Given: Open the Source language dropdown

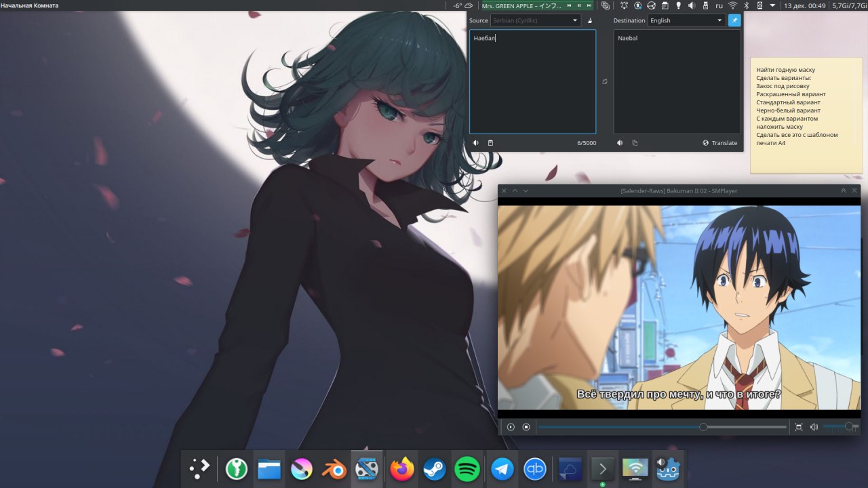Looking at the screenshot, I should tap(536, 20).
